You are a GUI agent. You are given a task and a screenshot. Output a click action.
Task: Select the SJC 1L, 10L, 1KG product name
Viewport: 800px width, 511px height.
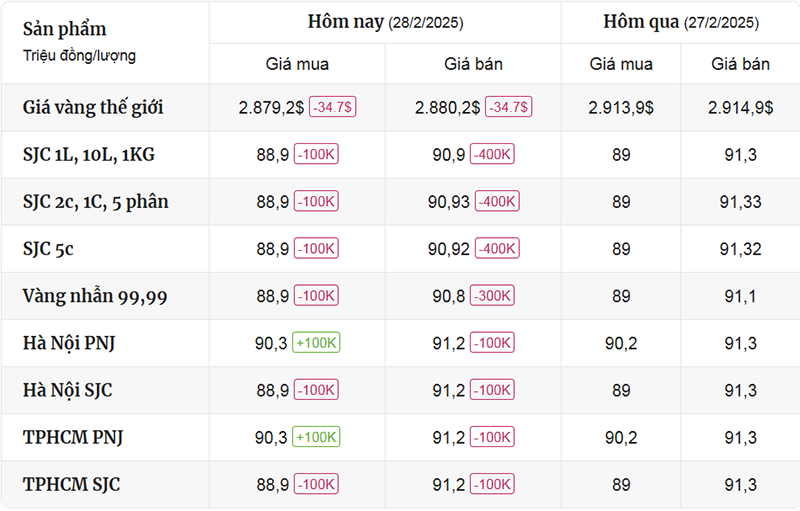(89, 155)
